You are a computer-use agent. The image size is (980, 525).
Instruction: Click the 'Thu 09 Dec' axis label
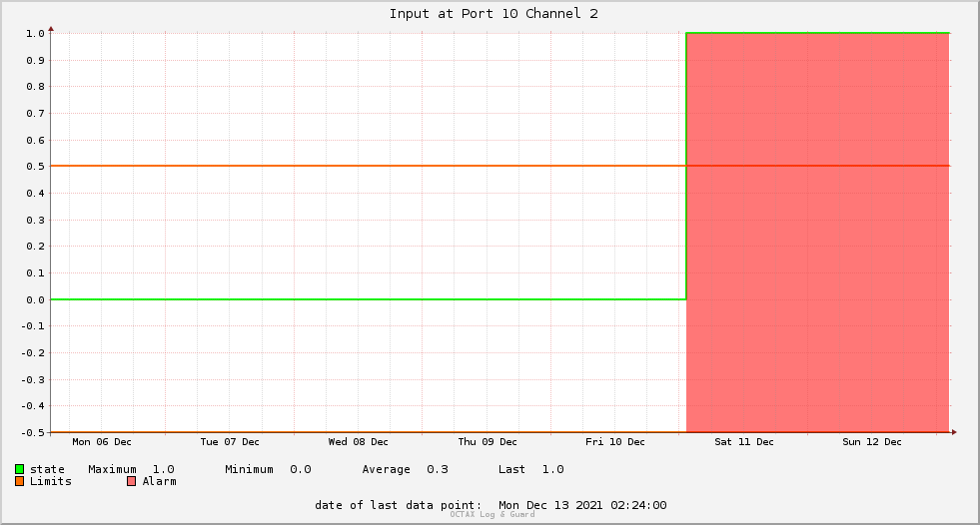(x=488, y=442)
